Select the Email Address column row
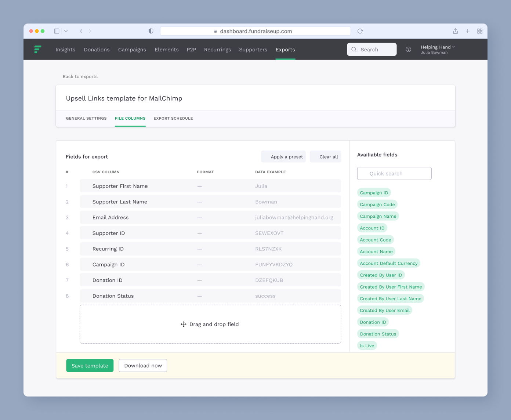The height and width of the screenshot is (420, 511). 210,217
